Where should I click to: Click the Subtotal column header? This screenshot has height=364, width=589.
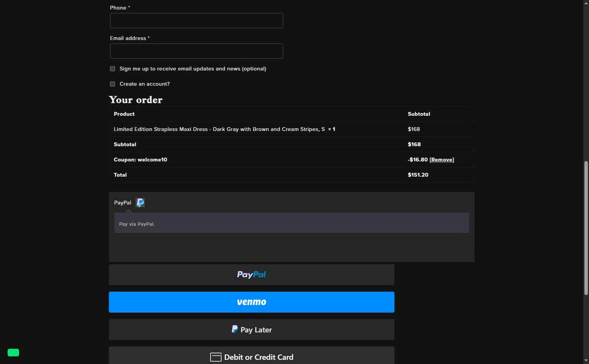pyautogui.click(x=419, y=114)
